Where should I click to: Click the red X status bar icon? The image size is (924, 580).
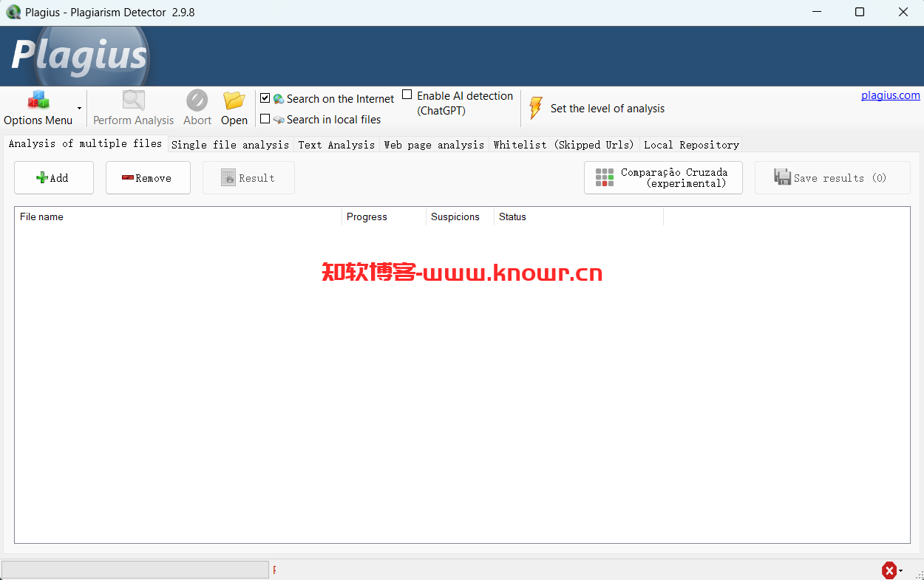(x=889, y=570)
